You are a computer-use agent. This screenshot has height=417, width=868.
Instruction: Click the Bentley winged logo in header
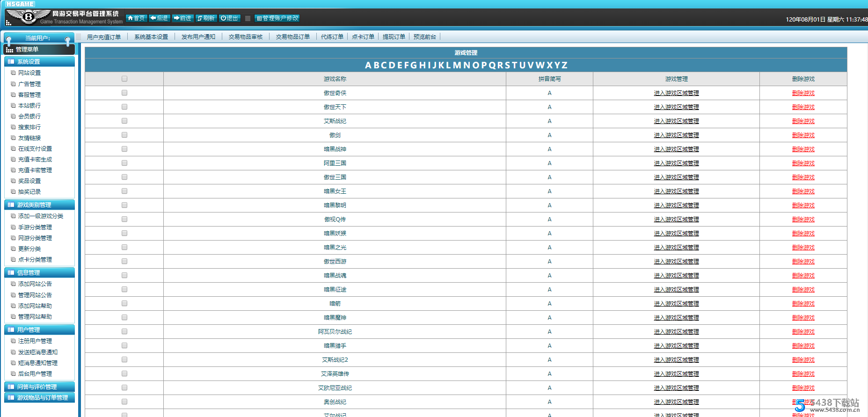pos(29,17)
